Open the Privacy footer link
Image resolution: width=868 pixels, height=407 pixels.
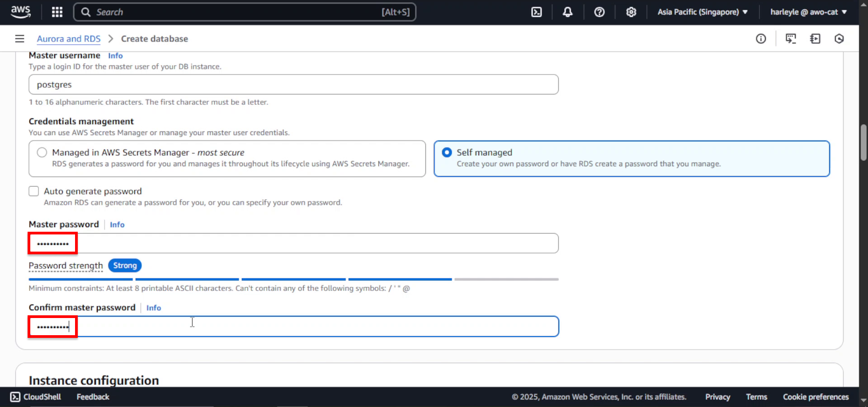717,397
